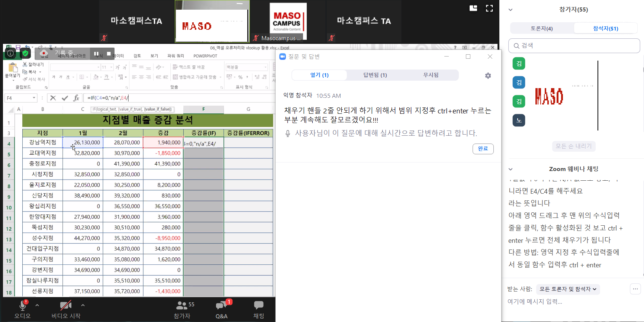Viewport: 644px width, 322px height.
Task: Click the 완료 button on the question
Action: click(x=483, y=149)
